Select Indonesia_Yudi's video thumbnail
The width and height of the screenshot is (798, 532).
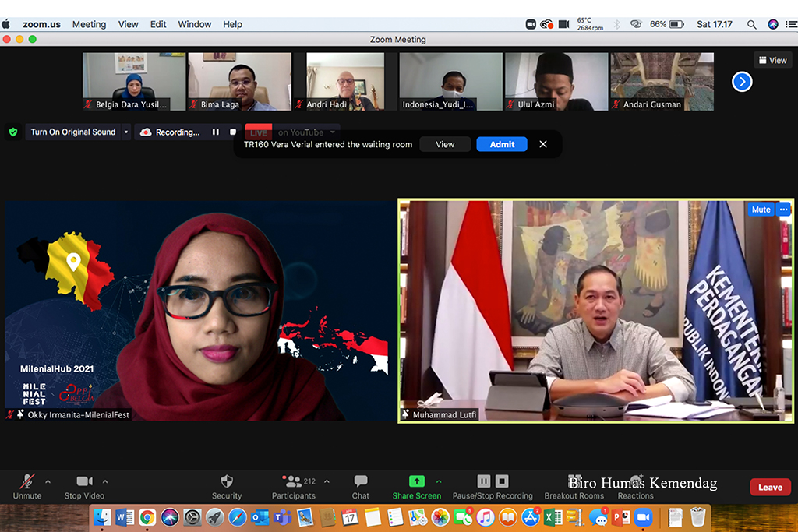coord(451,82)
